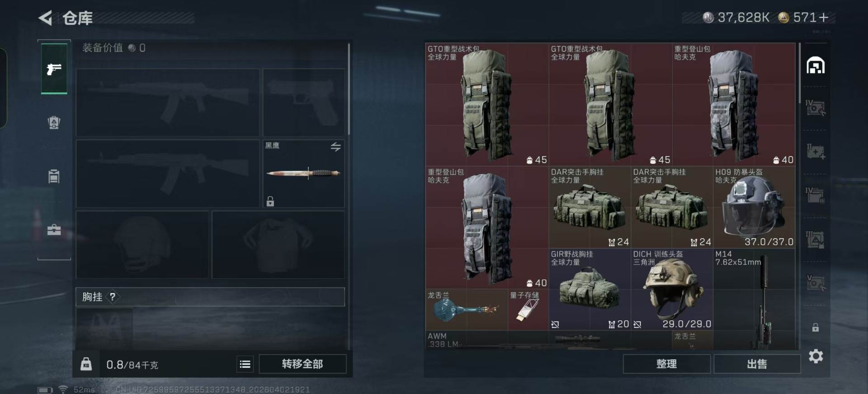Click the lock icon under the 黑鹰 knife

click(270, 201)
